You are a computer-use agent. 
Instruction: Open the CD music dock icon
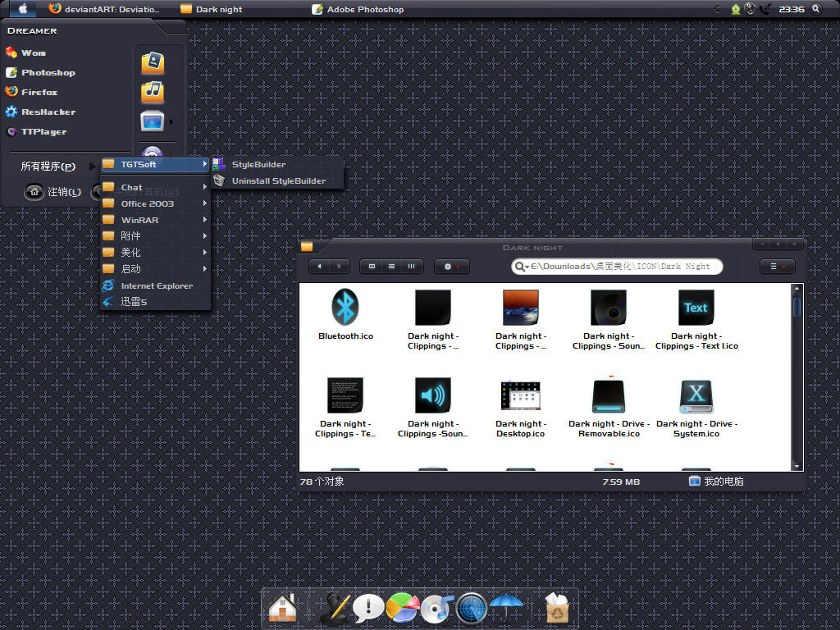point(436,608)
